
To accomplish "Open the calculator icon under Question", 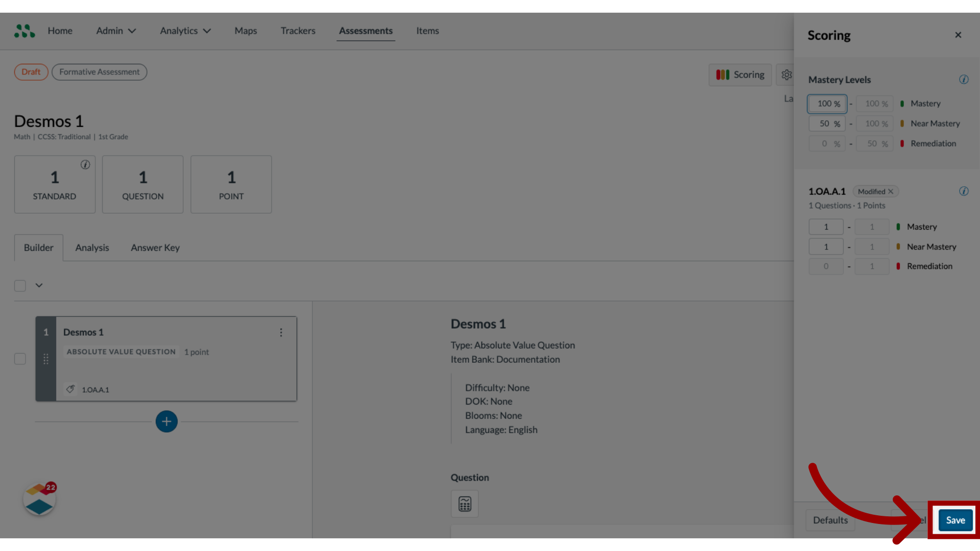I will 464,504.
